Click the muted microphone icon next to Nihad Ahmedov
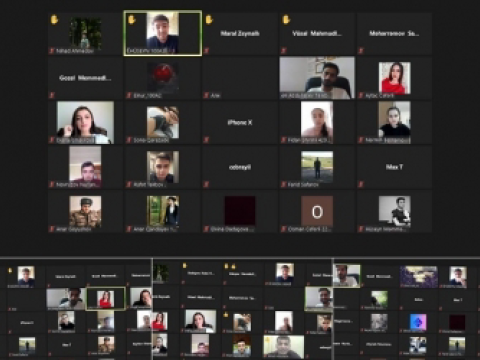 52,51
